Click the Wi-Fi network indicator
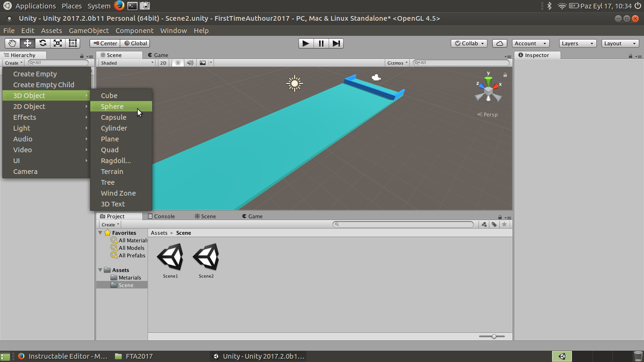The width and height of the screenshot is (644, 362). [x=561, y=6]
